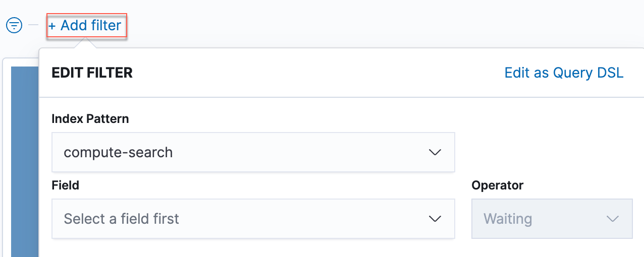644x257 pixels.
Task: Open the filter options circle icon
Action: [x=14, y=25]
